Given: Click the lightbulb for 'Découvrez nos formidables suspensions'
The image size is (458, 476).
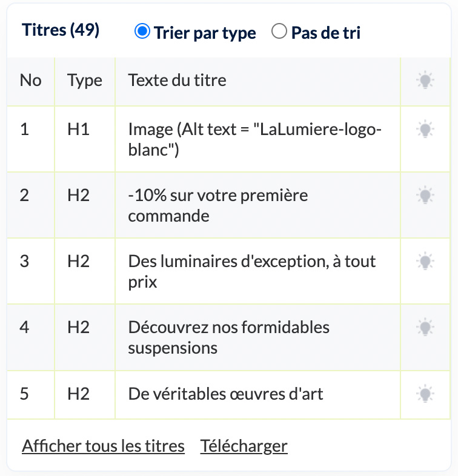Looking at the screenshot, I should point(425,327).
